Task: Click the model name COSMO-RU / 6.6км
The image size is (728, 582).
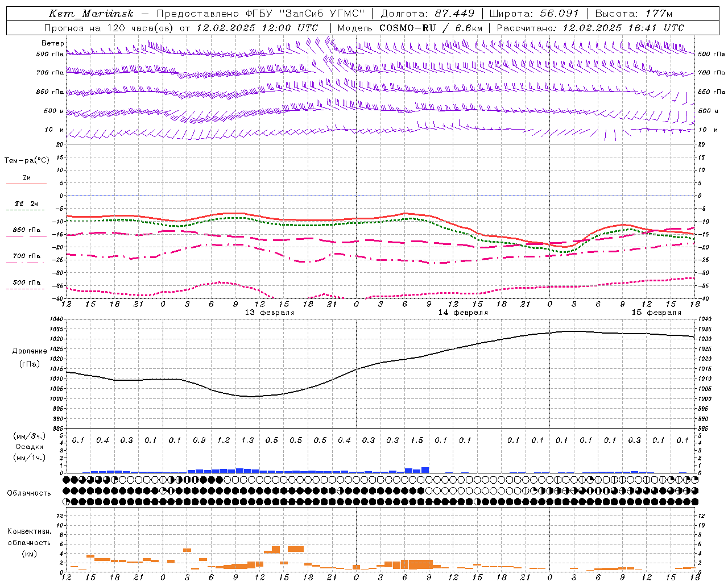Action: coord(431,28)
